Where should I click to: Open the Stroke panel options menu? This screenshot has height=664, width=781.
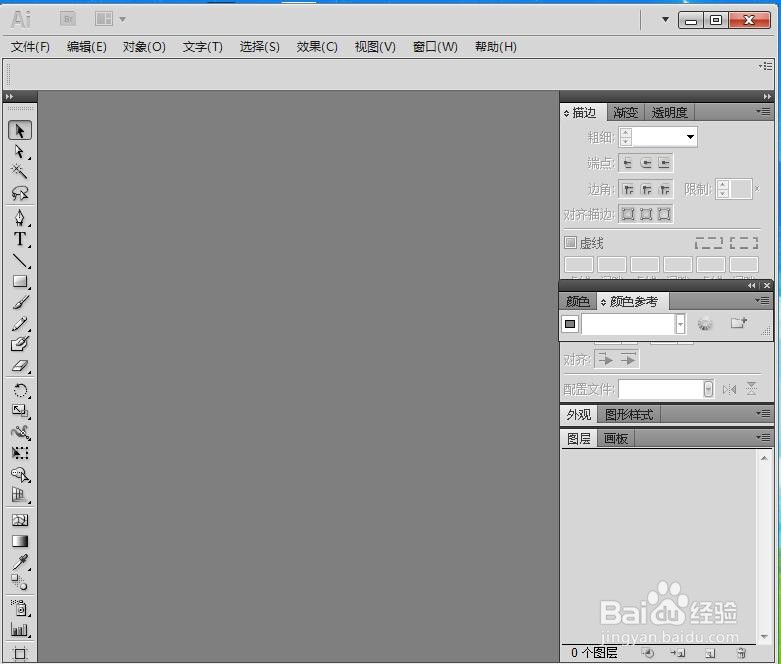(764, 112)
